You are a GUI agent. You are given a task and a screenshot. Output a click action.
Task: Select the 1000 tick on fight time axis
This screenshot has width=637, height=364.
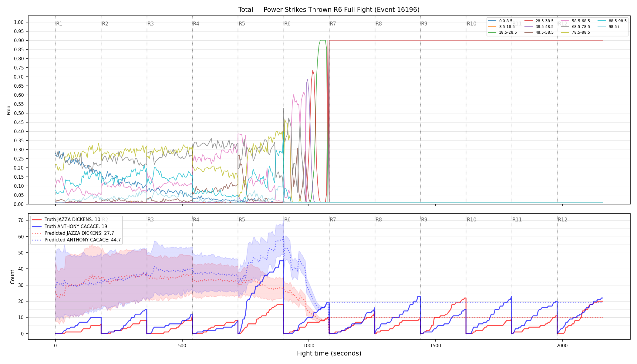(x=309, y=345)
